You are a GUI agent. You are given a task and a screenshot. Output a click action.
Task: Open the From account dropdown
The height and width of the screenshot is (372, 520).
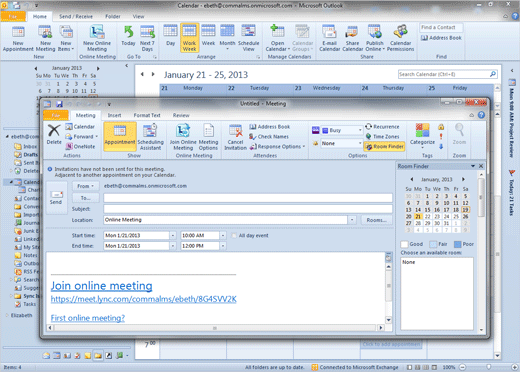point(86,186)
